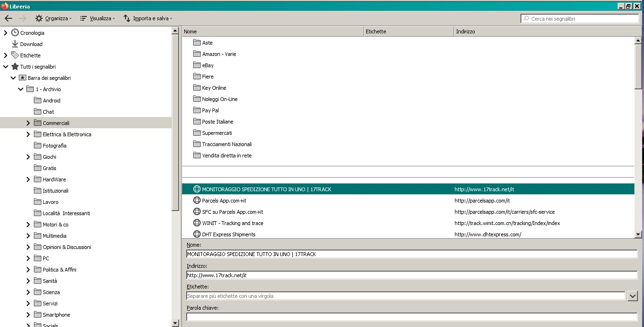Select the Android folder in tree
644x327 pixels.
tap(86, 101)
